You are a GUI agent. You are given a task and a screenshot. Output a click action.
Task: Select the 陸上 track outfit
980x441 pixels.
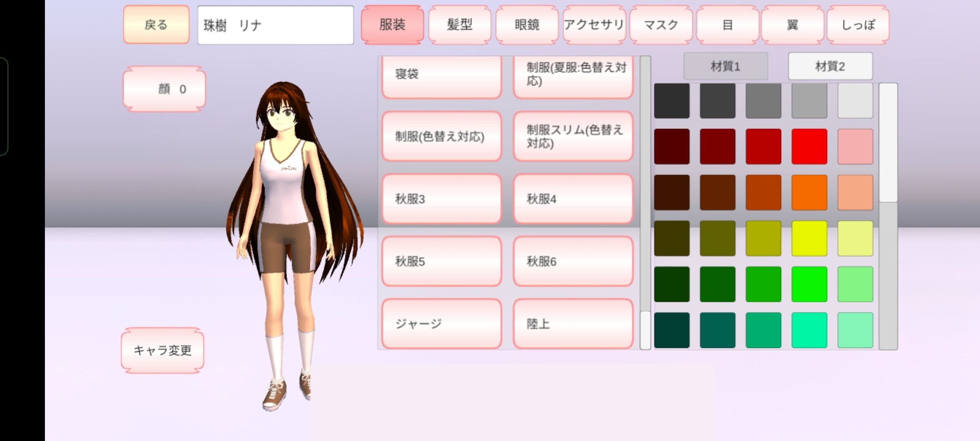(x=573, y=324)
